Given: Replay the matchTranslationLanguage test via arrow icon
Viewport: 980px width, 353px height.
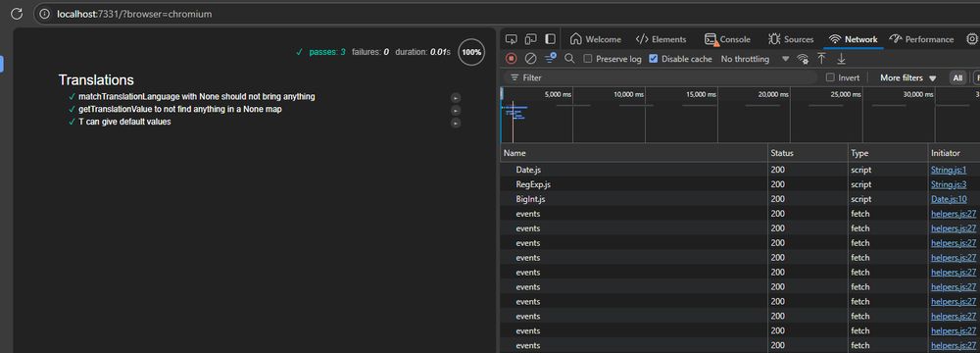Looking at the screenshot, I should point(456,98).
